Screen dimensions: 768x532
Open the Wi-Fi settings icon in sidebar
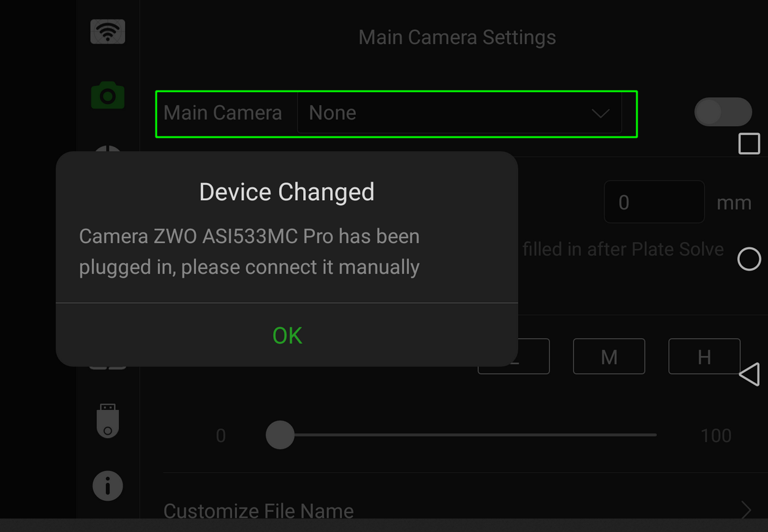tap(108, 32)
